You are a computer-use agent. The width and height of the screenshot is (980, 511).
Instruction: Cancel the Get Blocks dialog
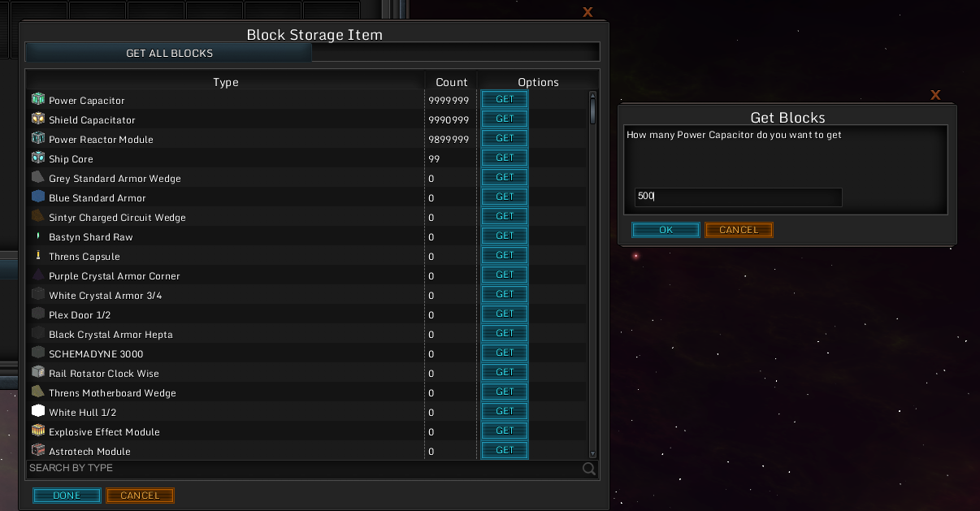coord(739,230)
